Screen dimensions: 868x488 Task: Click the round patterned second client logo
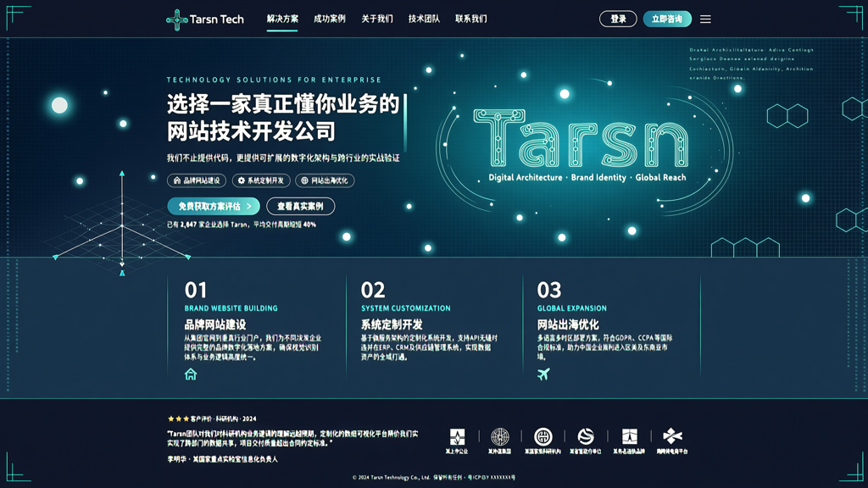click(x=500, y=436)
